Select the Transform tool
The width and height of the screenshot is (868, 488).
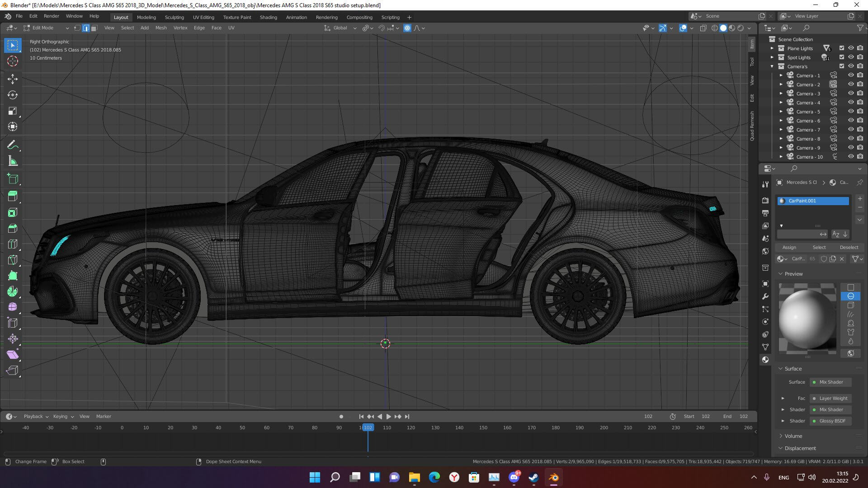click(13, 127)
